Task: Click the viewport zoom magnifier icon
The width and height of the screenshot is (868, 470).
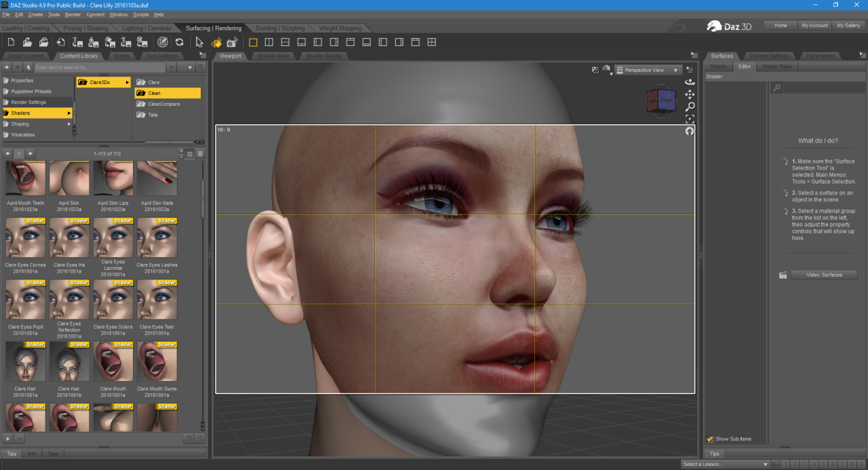Action: tap(690, 106)
